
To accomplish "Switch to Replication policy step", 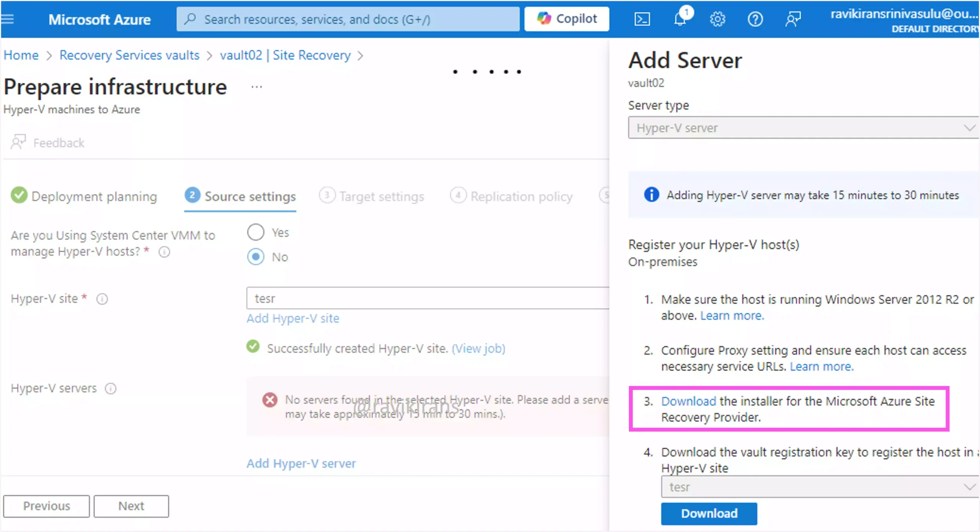I will 511,196.
